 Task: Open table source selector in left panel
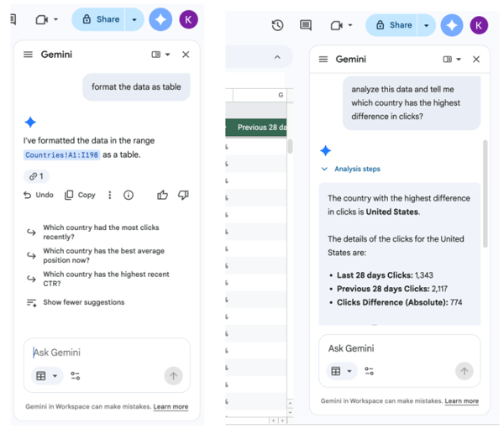pyautogui.click(x=47, y=376)
